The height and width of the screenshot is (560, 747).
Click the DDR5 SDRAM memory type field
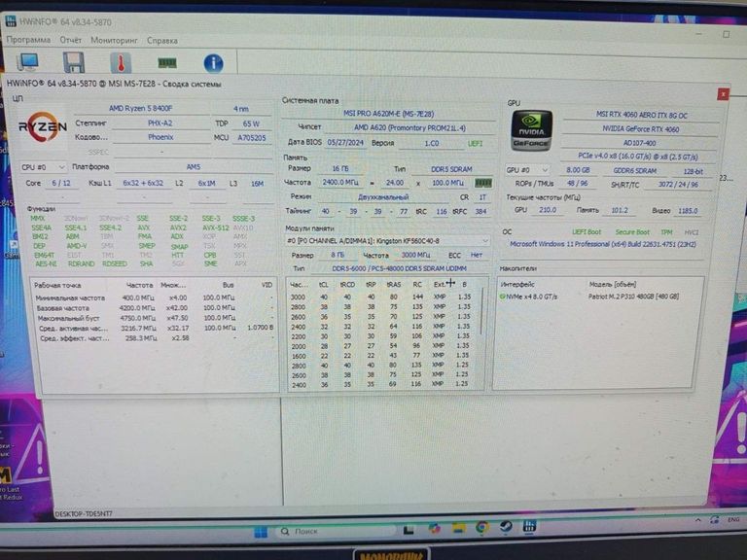point(451,169)
